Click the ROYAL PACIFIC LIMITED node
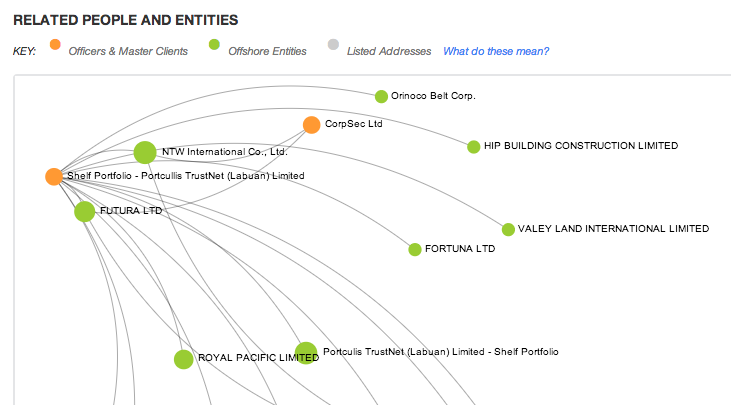731x405 pixels. [183, 359]
